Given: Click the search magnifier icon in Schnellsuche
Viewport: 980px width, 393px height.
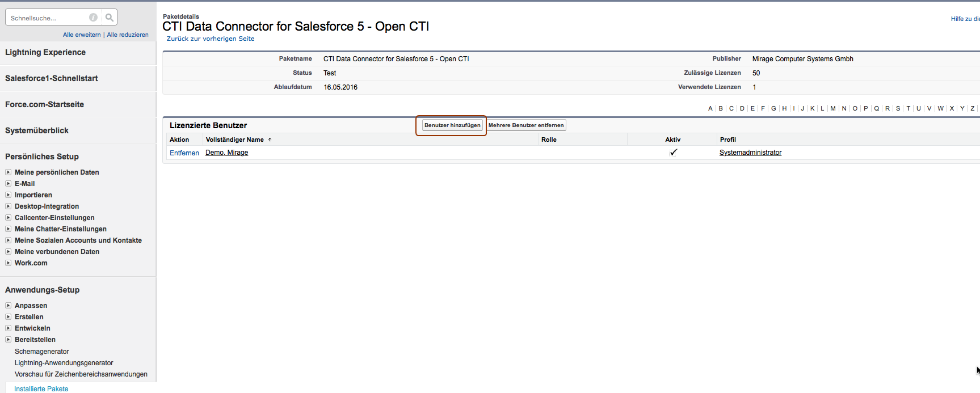Looking at the screenshot, I should (110, 18).
